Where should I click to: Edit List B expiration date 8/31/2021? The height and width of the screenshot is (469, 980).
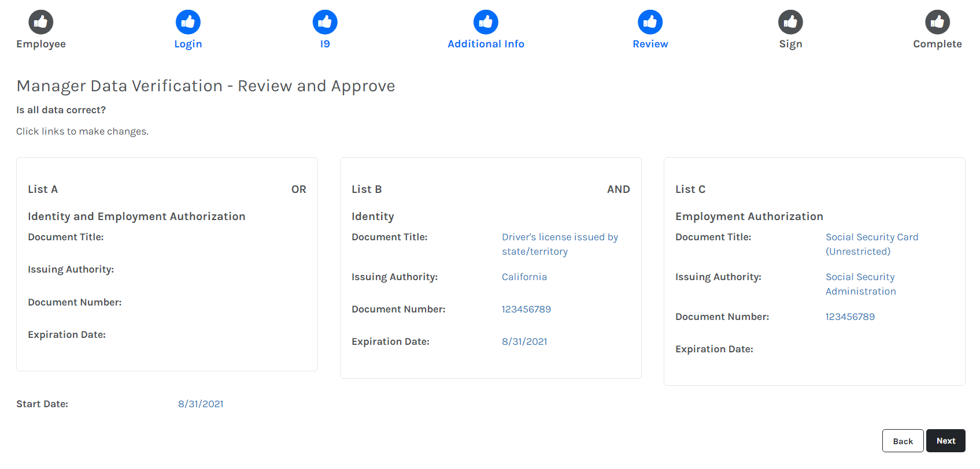coord(524,341)
